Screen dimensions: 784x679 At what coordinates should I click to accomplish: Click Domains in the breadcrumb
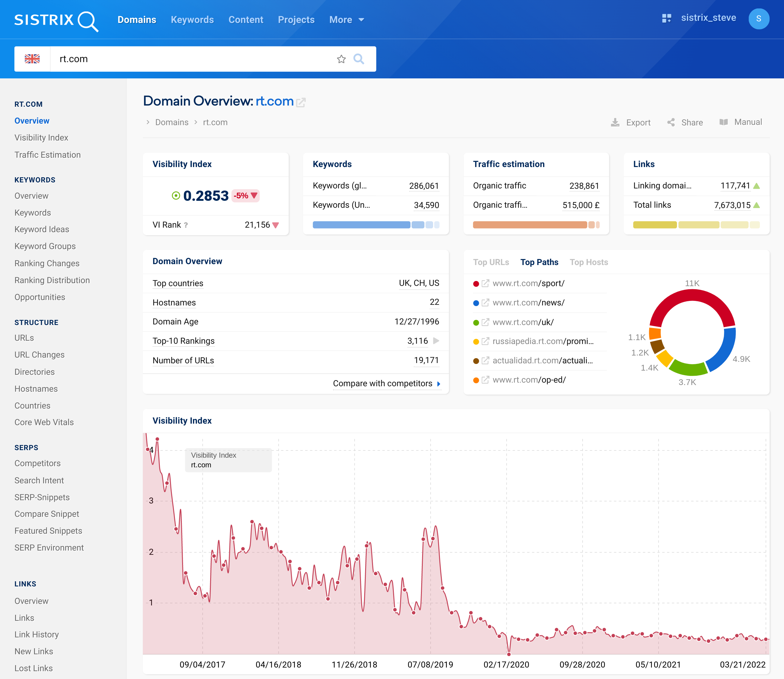[x=172, y=122]
